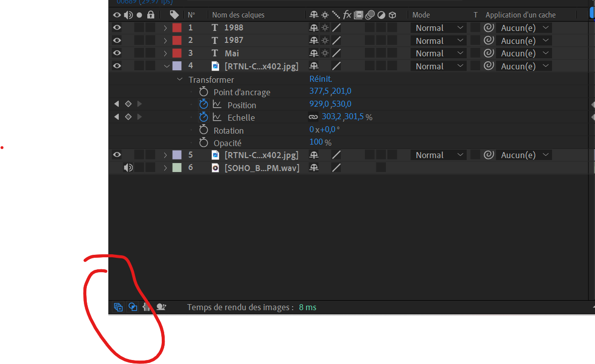Toggle quality slash switch on layer 1987
The height and width of the screenshot is (364, 595).
336,40
